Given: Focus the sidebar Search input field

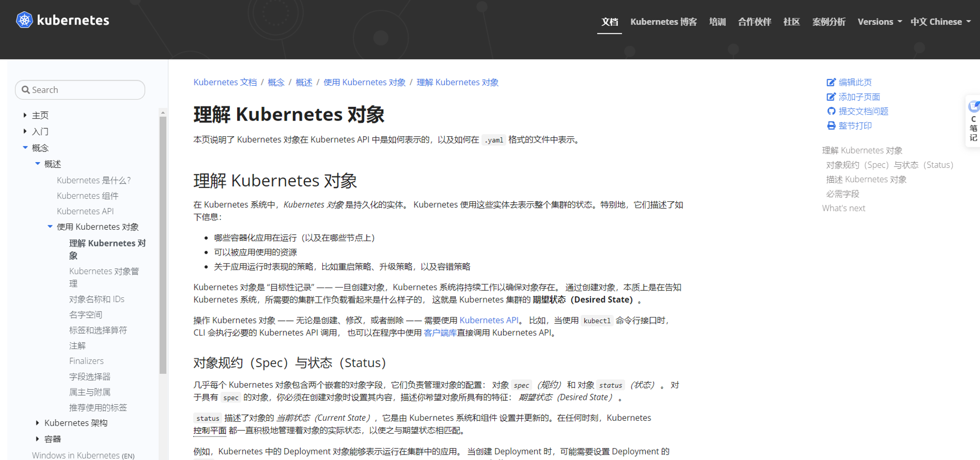Looking at the screenshot, I should 80,90.
